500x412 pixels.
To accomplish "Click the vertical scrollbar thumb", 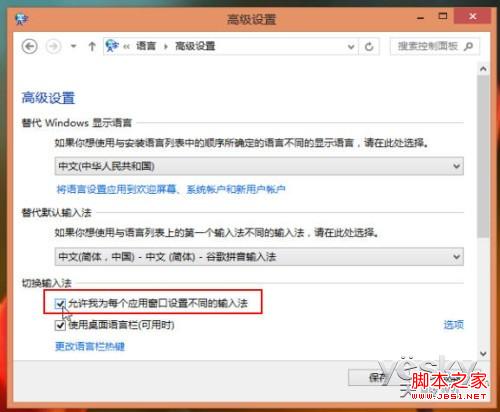I will [483, 157].
